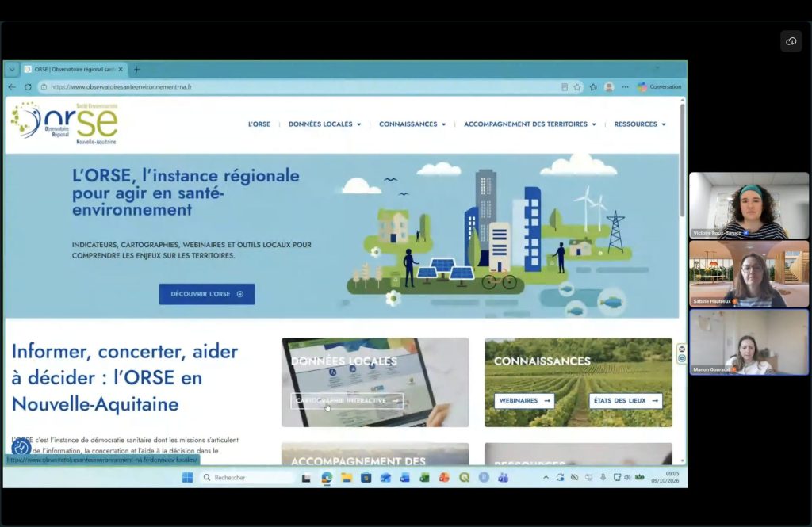Open QGIS from taskbar
This screenshot has height=527, width=812.
(x=464, y=477)
